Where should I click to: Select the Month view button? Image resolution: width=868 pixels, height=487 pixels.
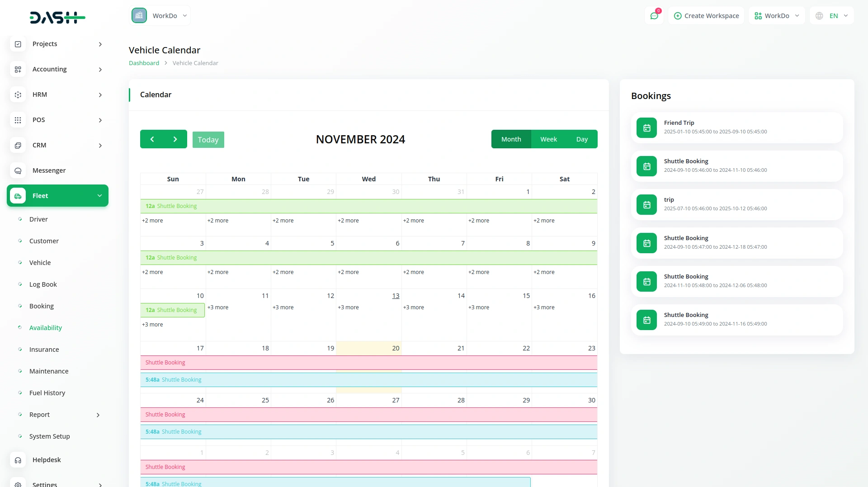coord(511,139)
